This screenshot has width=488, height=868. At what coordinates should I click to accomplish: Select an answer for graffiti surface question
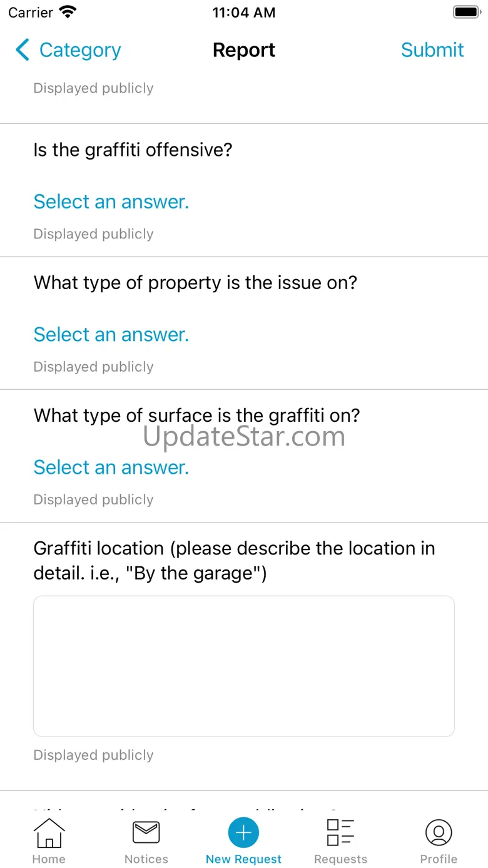point(111,467)
